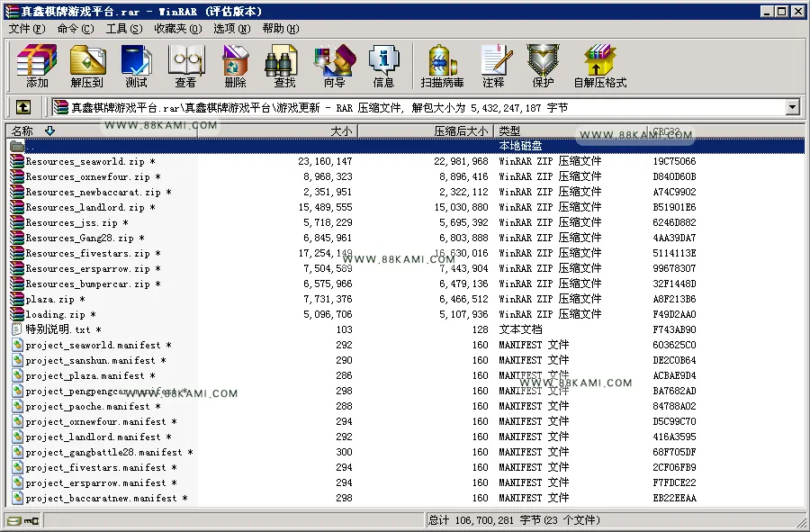Click the Protect (保护) archive icon
810x532 pixels.
pos(543,66)
